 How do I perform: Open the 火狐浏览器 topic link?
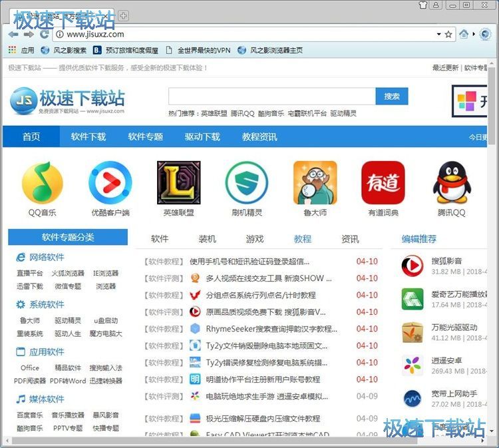click(x=68, y=273)
